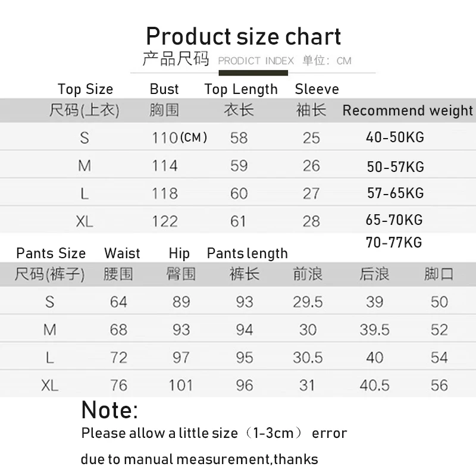Click the 'Product size chart' title
Image resolution: width=476 pixels, height=476 pixels.
[x=243, y=36]
